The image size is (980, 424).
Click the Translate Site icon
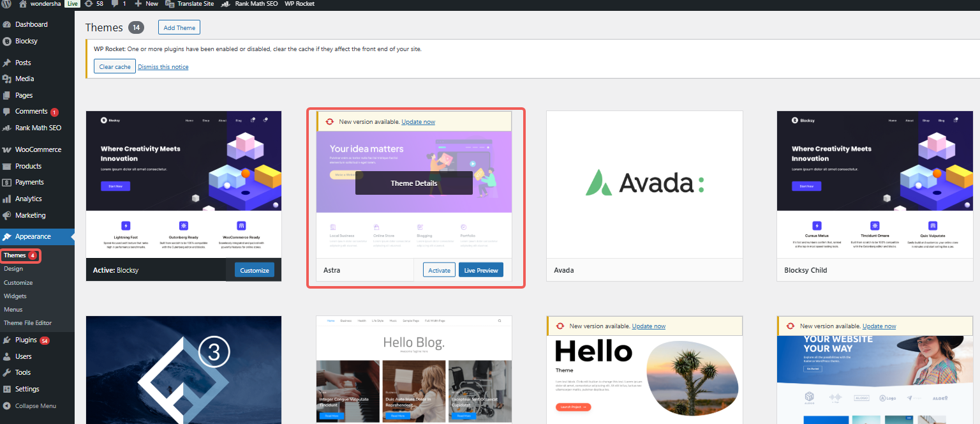click(x=170, y=4)
